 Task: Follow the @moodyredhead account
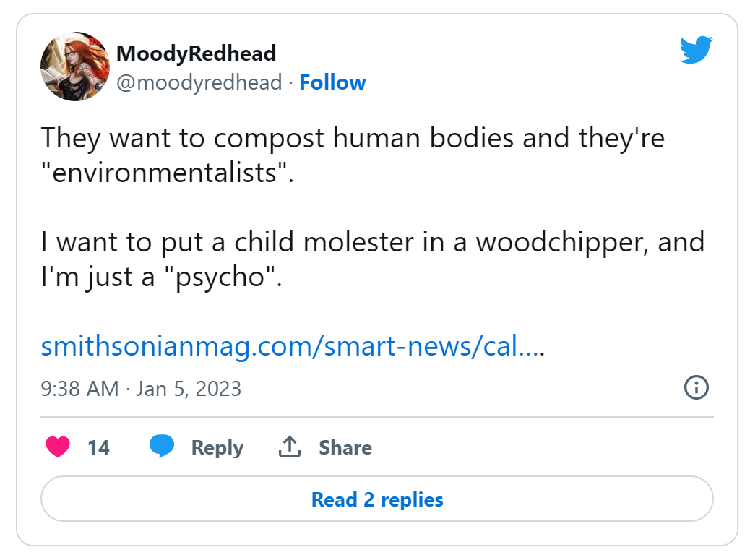332,83
